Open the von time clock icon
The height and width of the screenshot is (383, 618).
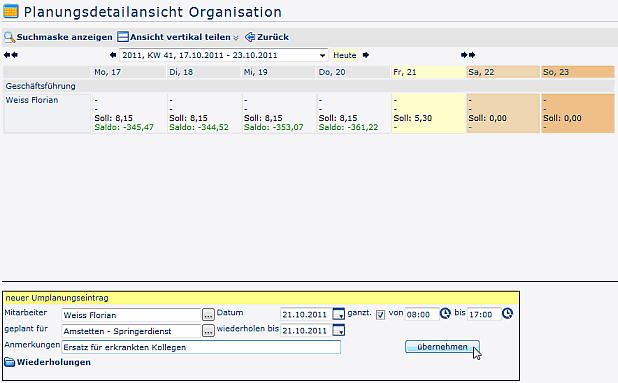coord(445,314)
